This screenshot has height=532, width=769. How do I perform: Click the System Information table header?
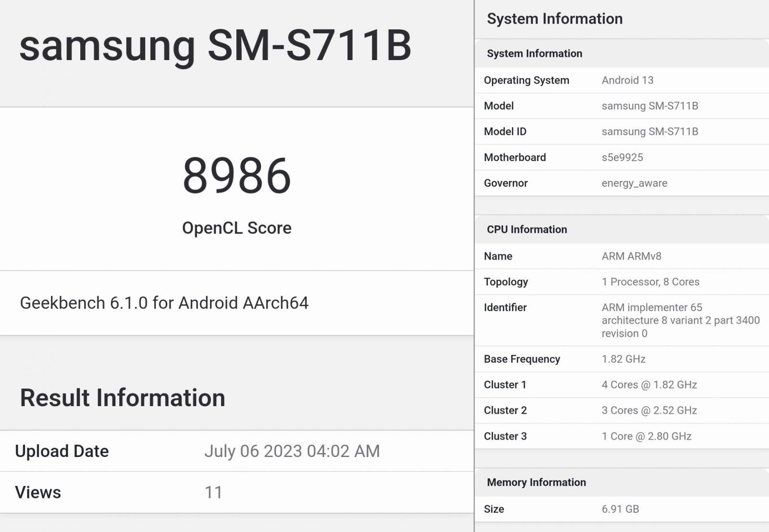[x=534, y=53]
